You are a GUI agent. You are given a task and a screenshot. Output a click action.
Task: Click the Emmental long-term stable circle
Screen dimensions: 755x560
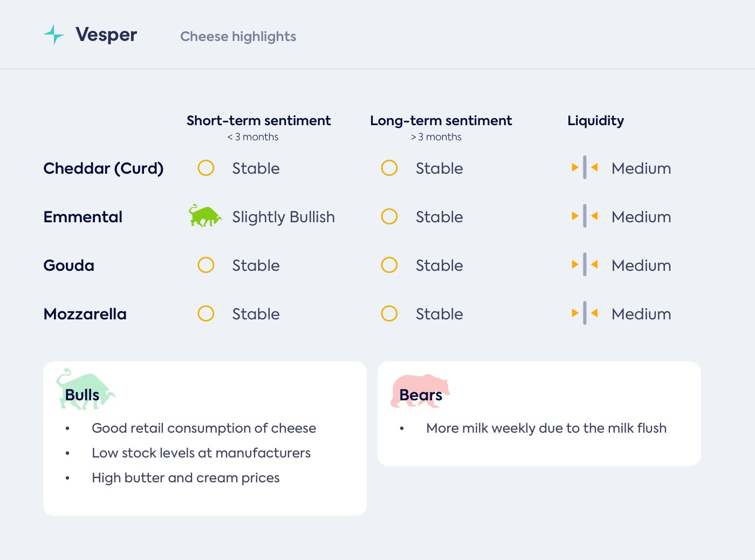point(389,216)
